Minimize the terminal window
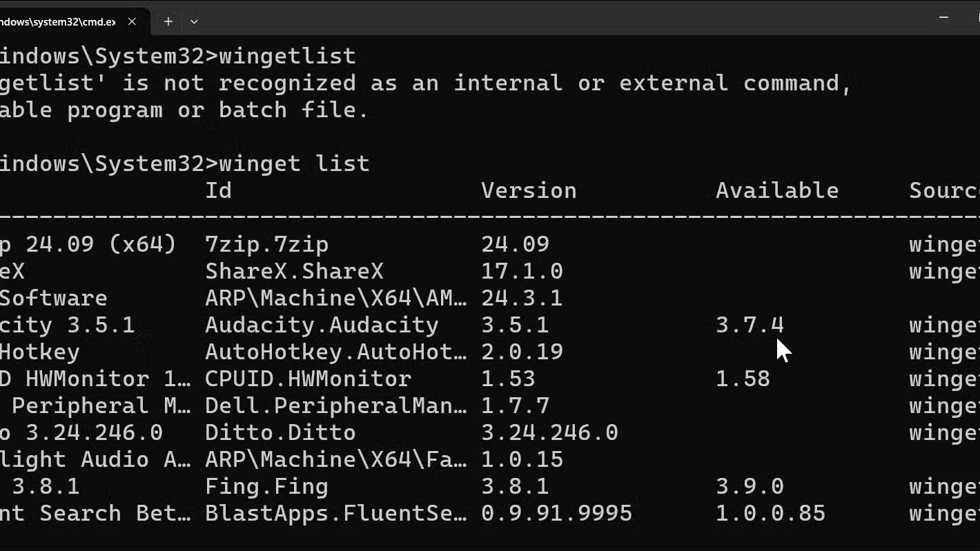 click(x=944, y=17)
